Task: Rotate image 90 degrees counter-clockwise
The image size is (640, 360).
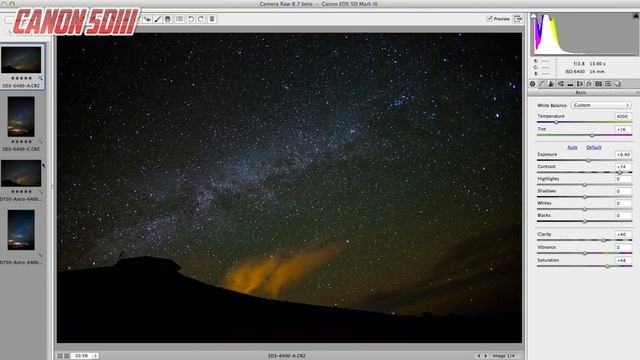Action: (191, 19)
